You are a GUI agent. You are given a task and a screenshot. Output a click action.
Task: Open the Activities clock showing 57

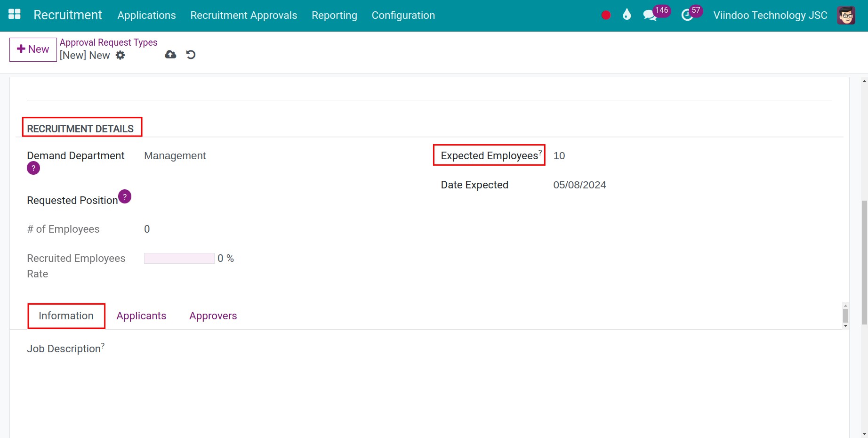[x=687, y=16]
